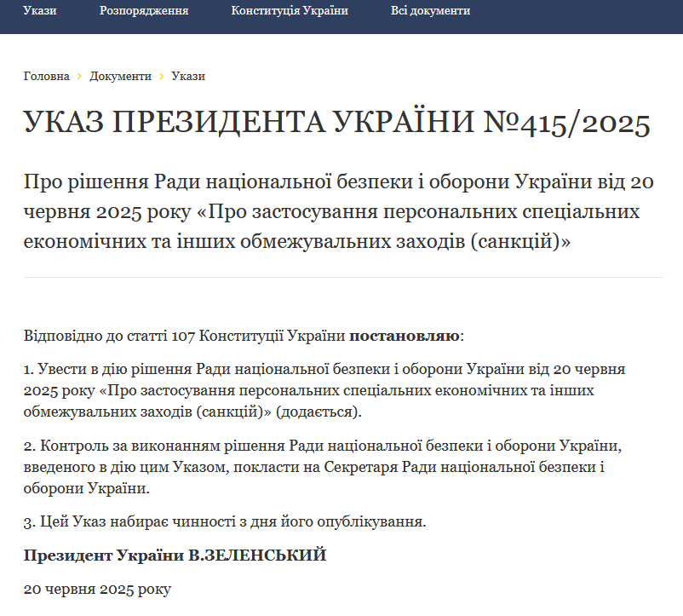Screen dimensions: 683x616
Task: Click the date 20 червня 2025 року at the bottom
Action: 97,589
